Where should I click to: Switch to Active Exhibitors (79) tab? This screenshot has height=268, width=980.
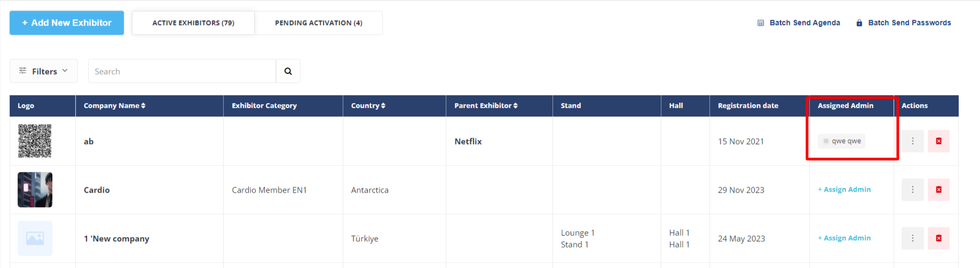coord(193,23)
